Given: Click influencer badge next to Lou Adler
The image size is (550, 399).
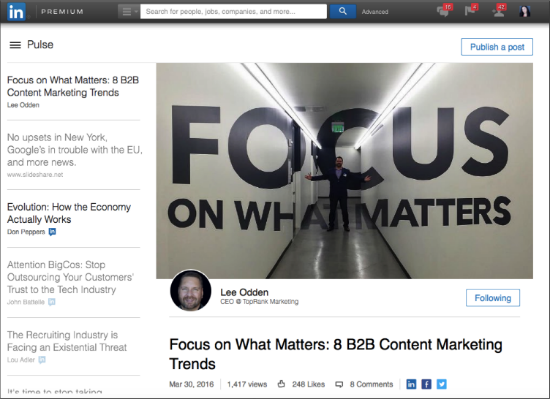Looking at the screenshot, I should (x=42, y=360).
